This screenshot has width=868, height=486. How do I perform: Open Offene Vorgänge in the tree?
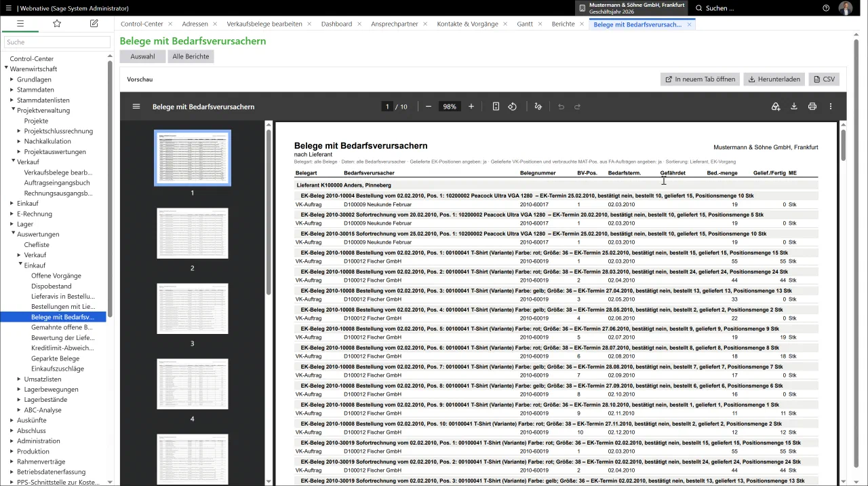(56, 276)
